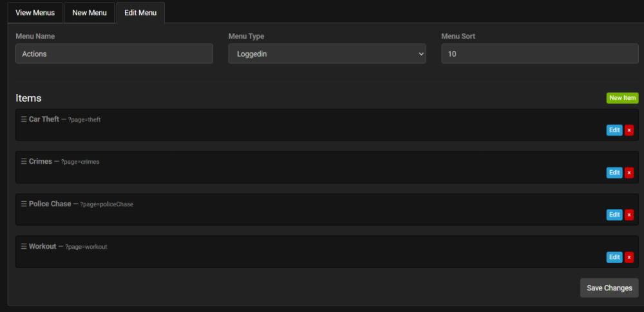Open the Menu Type dropdown
This screenshot has width=644, height=312.
tap(327, 54)
